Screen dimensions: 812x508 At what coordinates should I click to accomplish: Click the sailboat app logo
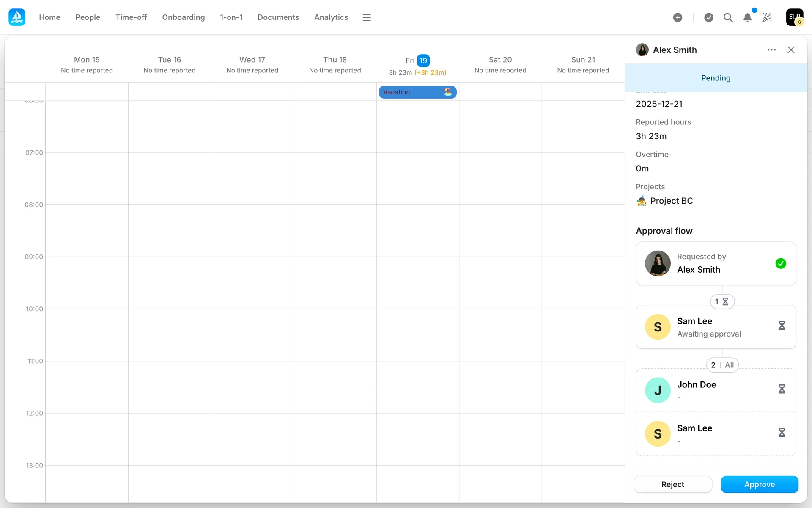pyautogui.click(x=17, y=17)
